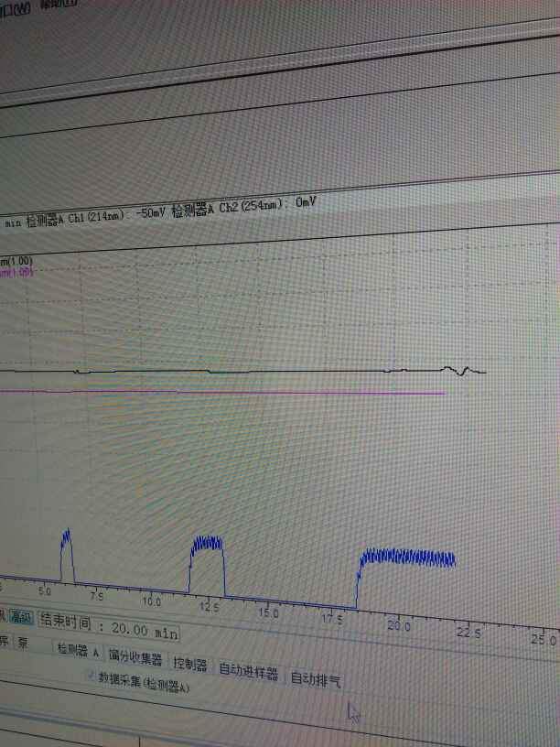Switch to the 自动进样器 tab
The height and width of the screenshot is (747, 560).
click(x=248, y=671)
